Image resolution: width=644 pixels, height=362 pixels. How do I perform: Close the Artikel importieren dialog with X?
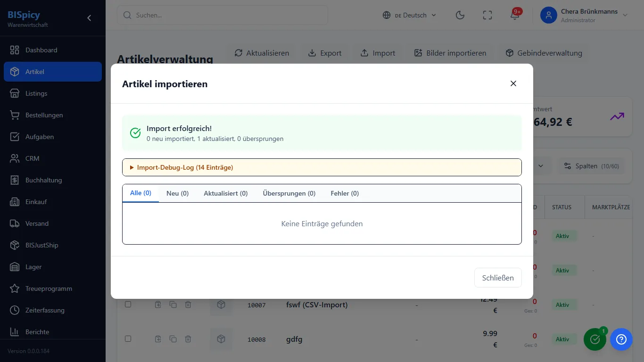tap(513, 83)
